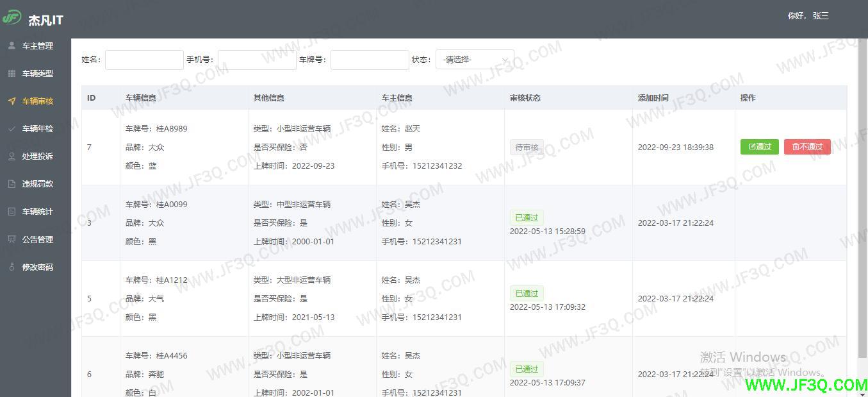868x397 pixels.
Task: Click the 公告管理 sidebar icon
Action: coord(12,239)
